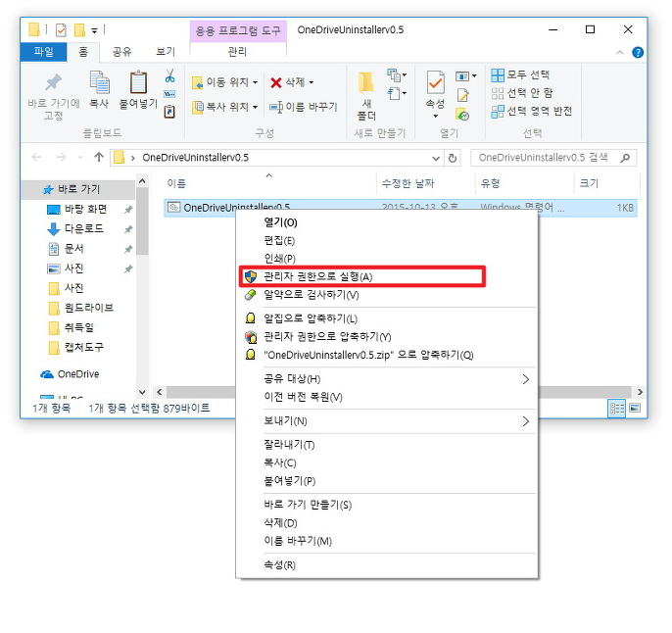Click the Pin to Quick access icon

[53, 82]
